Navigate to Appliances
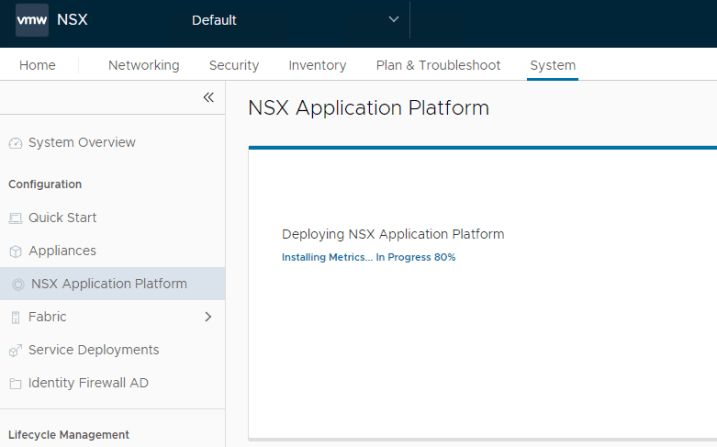 [62, 251]
